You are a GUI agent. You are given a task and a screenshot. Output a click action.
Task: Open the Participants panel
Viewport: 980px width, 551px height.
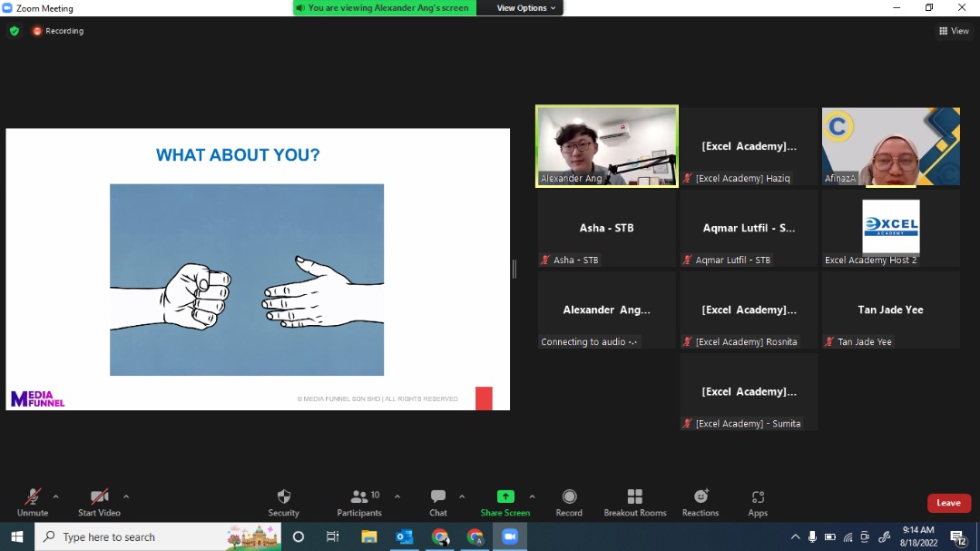coord(359,497)
